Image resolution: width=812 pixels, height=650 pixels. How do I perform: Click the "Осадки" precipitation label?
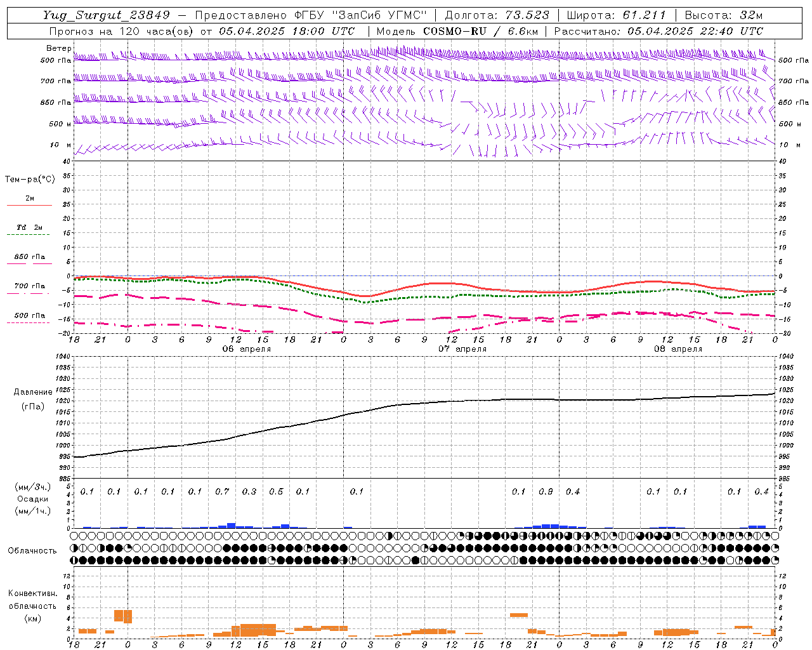coord(32,499)
